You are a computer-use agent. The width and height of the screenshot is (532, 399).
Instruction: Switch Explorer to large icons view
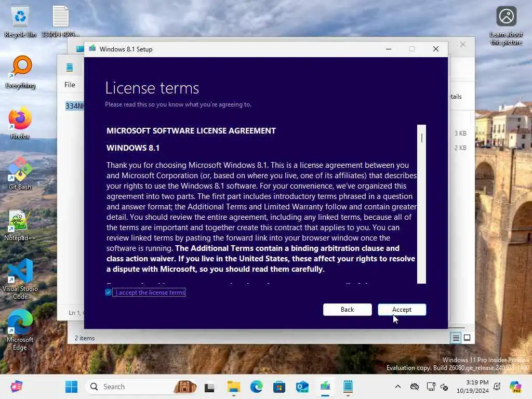(467, 338)
